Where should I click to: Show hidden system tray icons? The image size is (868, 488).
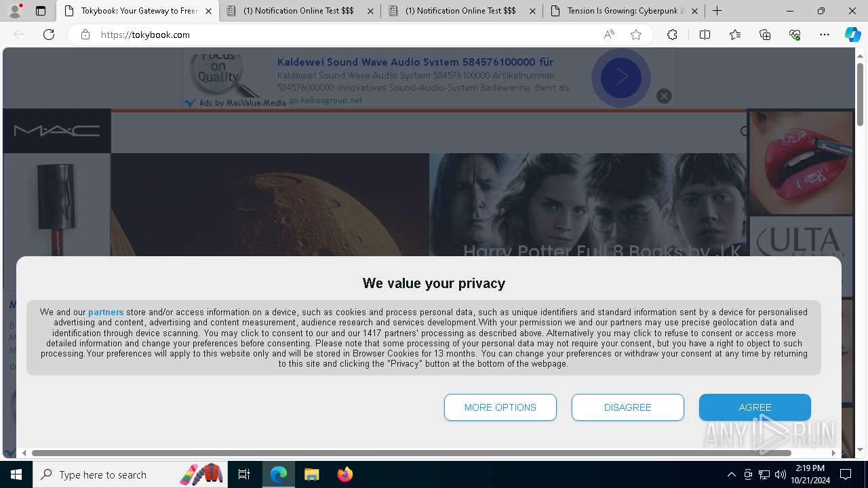coord(731,474)
